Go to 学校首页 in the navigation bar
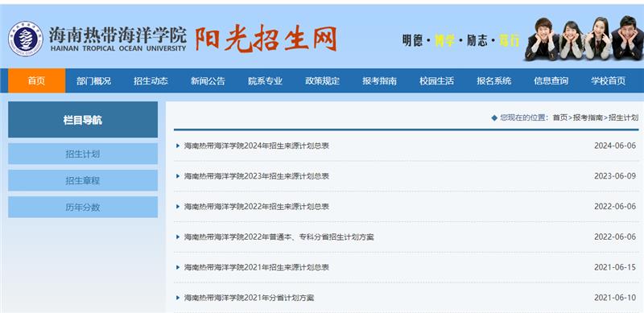Image resolution: width=644 pixels, height=313 pixels. pyautogui.click(x=609, y=81)
